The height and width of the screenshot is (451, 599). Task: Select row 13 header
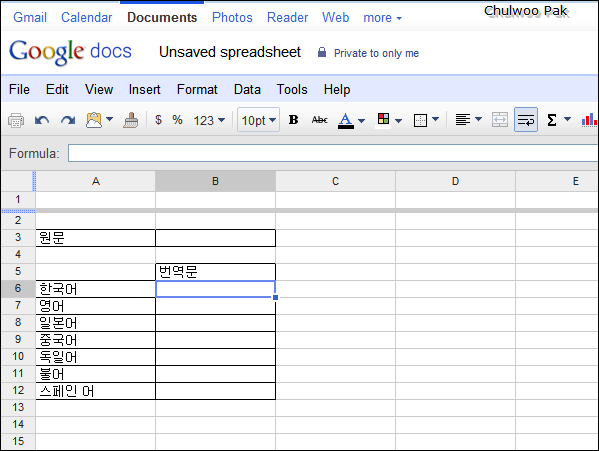point(18,407)
